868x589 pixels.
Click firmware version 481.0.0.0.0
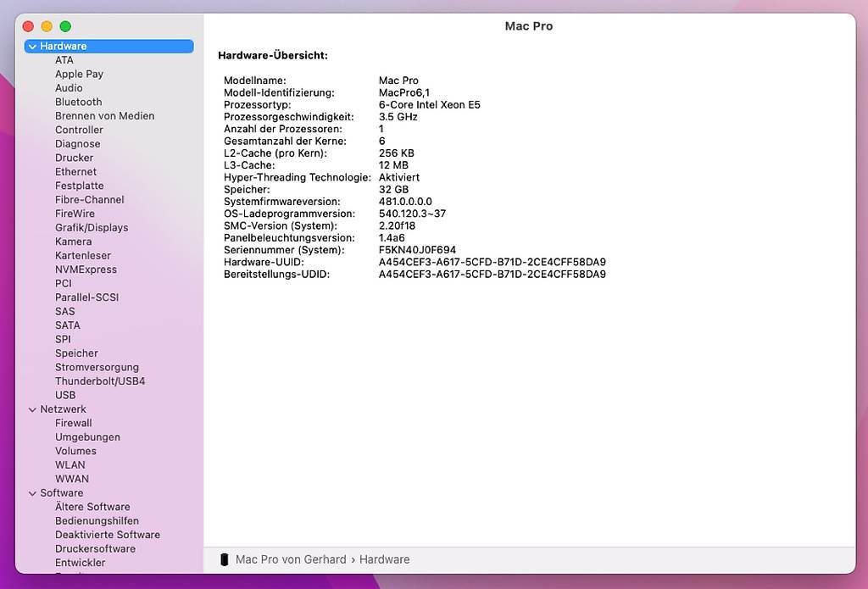coord(405,202)
